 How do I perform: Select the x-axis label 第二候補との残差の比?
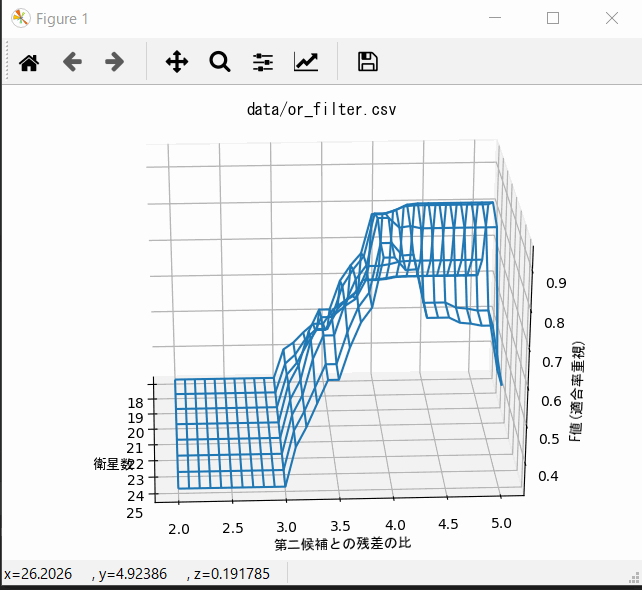tap(343, 544)
